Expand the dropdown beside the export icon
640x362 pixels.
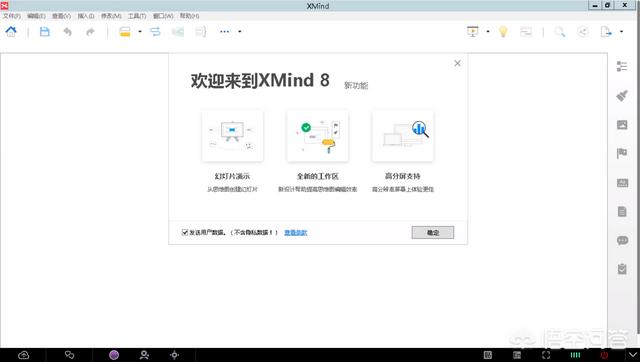point(621,32)
